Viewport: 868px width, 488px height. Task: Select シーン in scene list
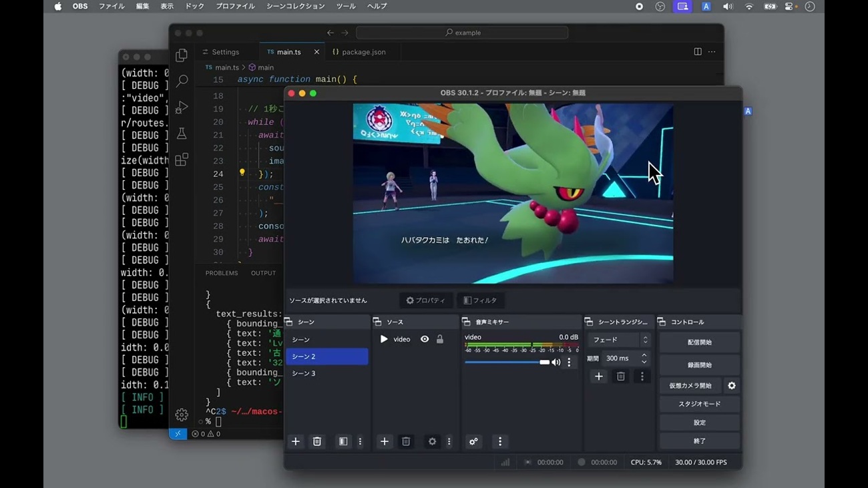pyautogui.click(x=327, y=340)
